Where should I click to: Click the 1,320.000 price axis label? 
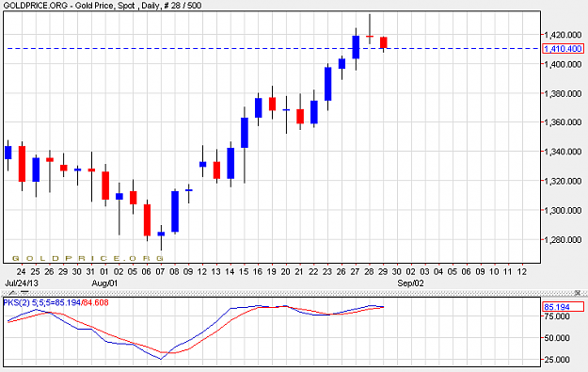click(563, 181)
